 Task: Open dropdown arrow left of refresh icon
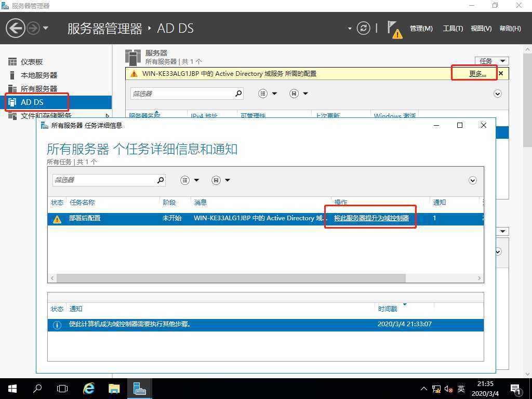(350, 29)
